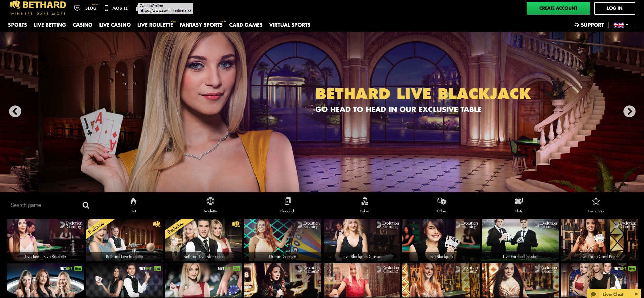644x298 pixels.
Task: Open Dream Catcher game
Action: pos(283,240)
